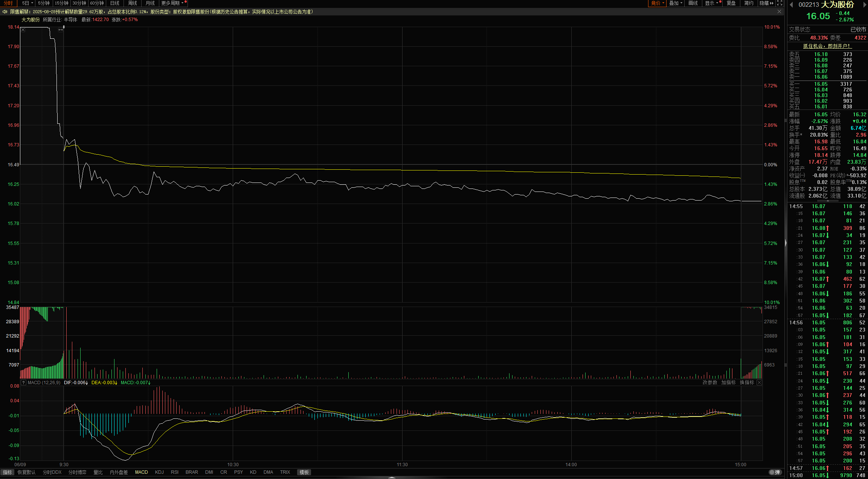
Task: Select 量比 indicator
Action: pos(98,472)
